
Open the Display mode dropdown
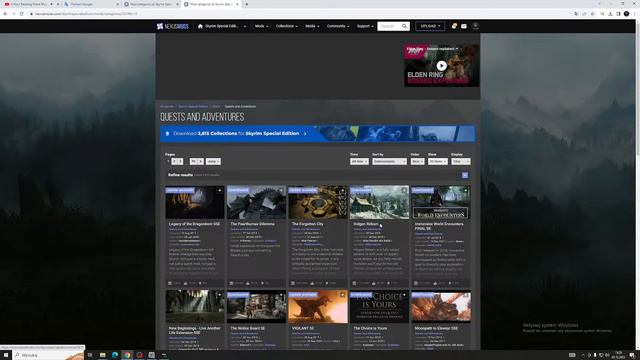(460, 162)
